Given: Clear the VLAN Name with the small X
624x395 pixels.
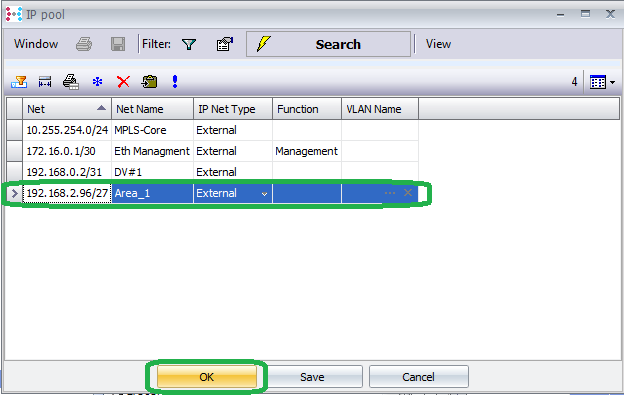Looking at the screenshot, I should coord(408,193).
